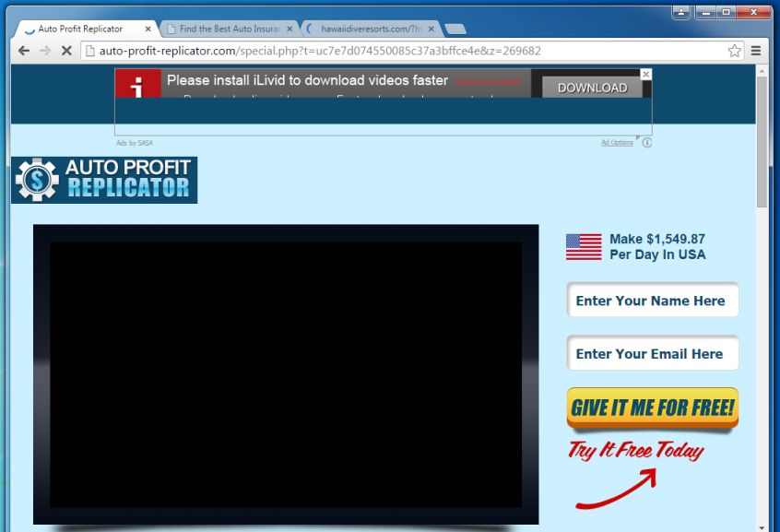
Task: Click the black video player area
Action: click(x=286, y=374)
